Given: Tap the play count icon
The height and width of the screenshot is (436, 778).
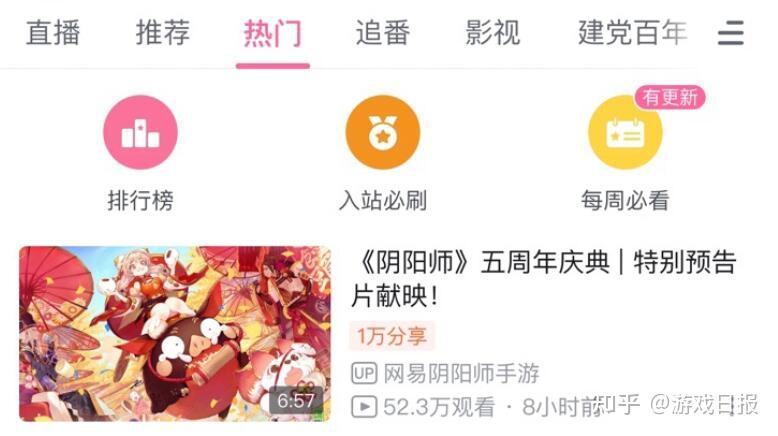Looking at the screenshot, I should 364,407.
